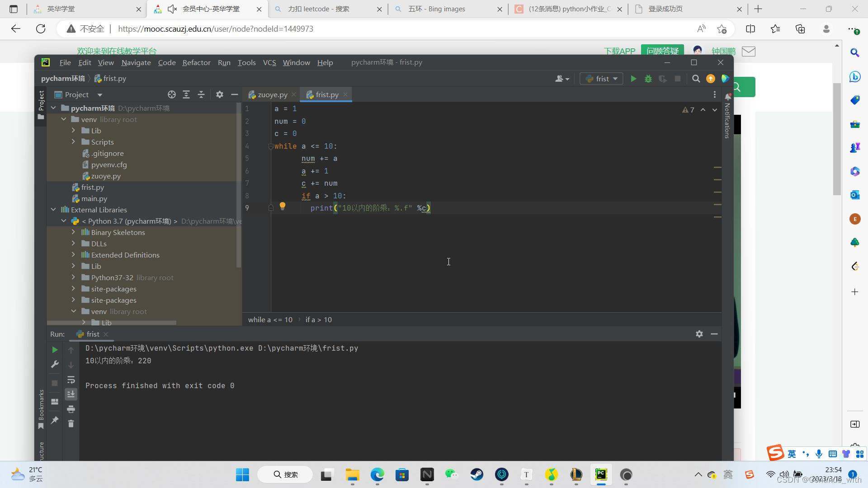The image size is (868, 488).
Task: Click the taskbar 搜索 search box
Action: tap(285, 474)
